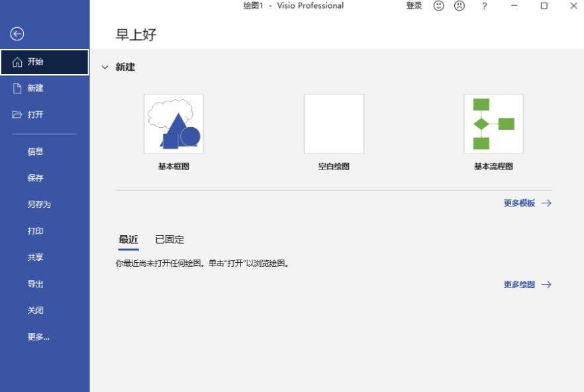The width and height of the screenshot is (584, 392).
Task: Choose 另存为 in the sidebar
Action: click(x=45, y=204)
